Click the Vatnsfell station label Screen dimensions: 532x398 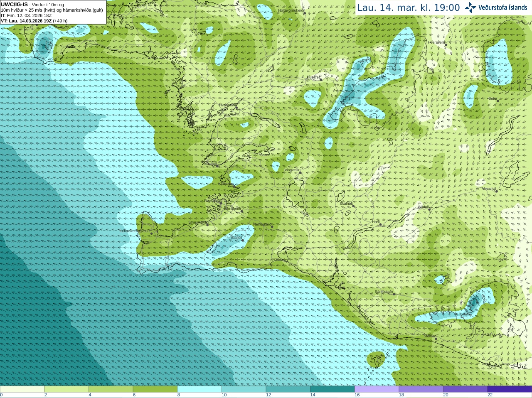point(489,189)
